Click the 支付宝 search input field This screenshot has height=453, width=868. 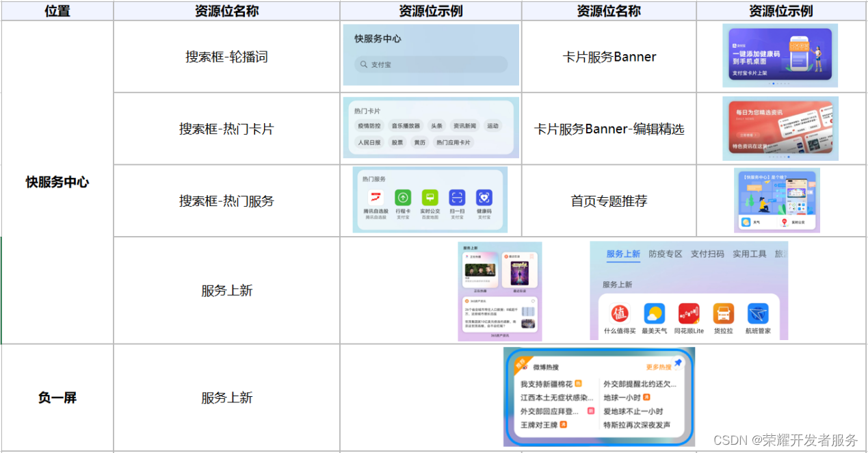[431, 64]
